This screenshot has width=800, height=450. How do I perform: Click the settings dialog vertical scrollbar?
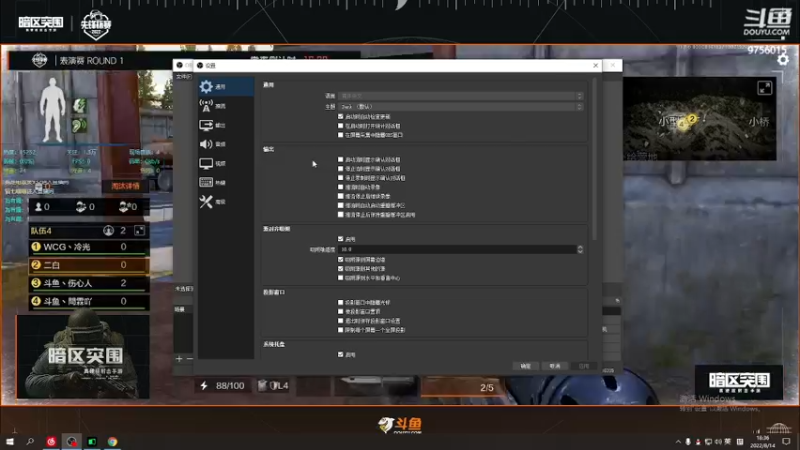[x=594, y=159]
